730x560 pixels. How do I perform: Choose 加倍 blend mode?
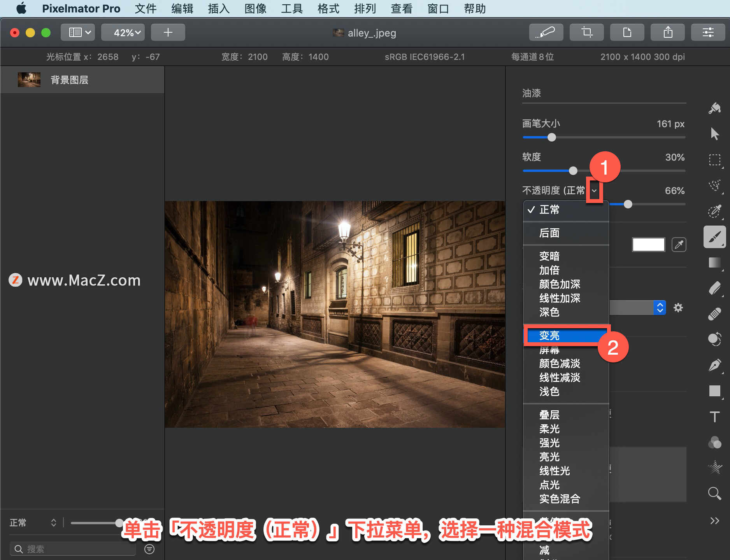[566, 270]
